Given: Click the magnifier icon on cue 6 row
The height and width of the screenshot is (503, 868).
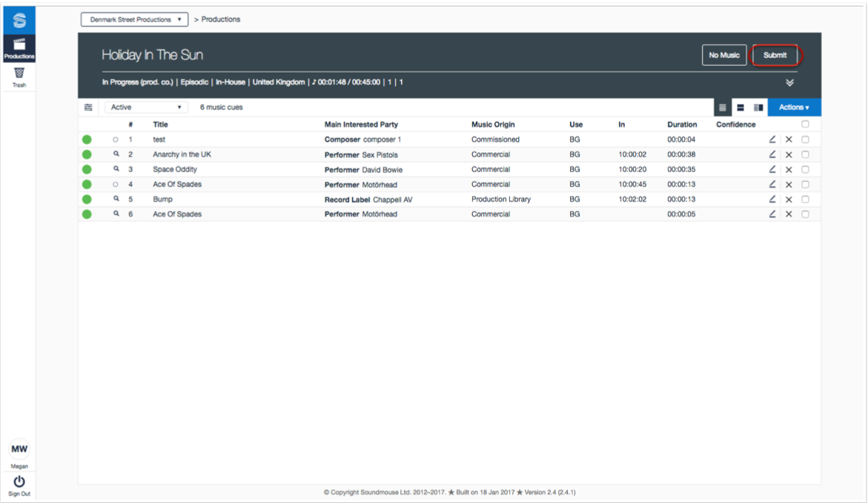Looking at the screenshot, I should pos(116,214).
